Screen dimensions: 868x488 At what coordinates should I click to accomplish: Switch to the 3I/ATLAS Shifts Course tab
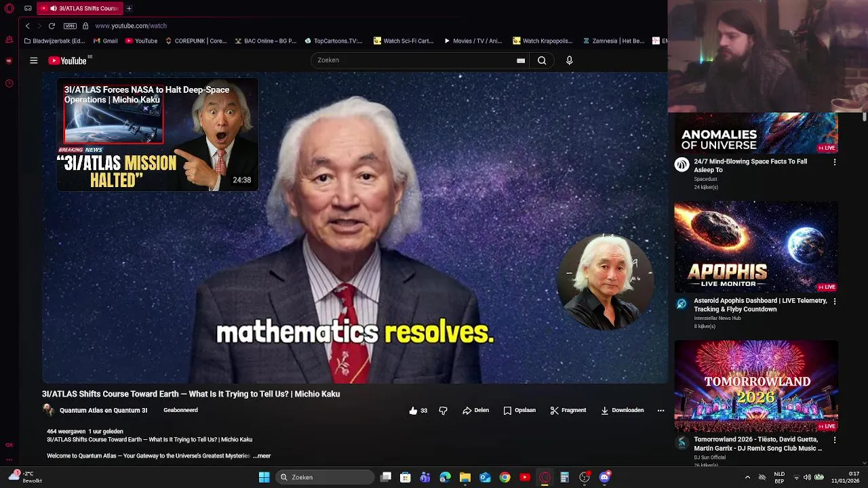click(x=80, y=8)
